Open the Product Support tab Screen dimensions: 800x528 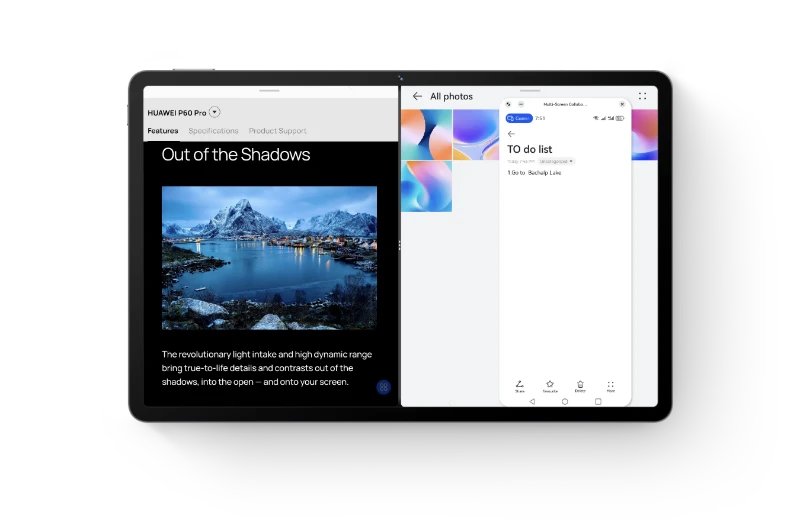point(277,131)
